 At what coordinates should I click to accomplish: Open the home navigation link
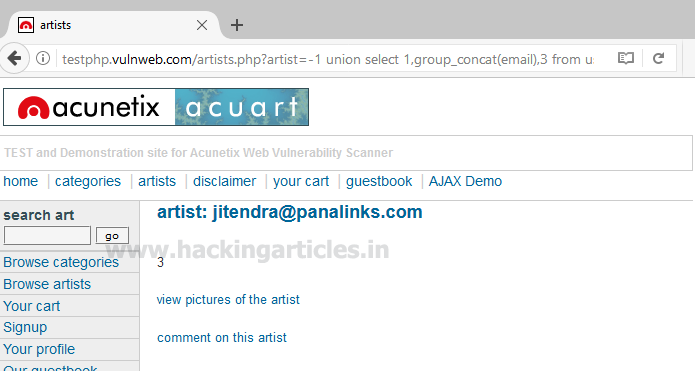20,181
